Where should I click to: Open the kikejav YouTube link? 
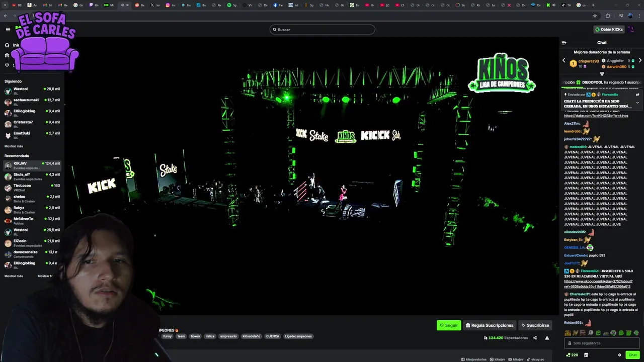coord(516,359)
